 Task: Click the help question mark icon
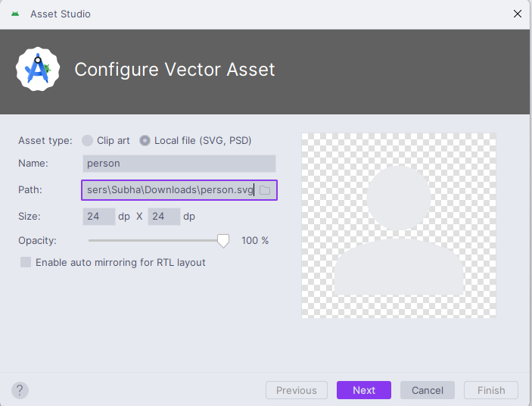[x=20, y=390]
